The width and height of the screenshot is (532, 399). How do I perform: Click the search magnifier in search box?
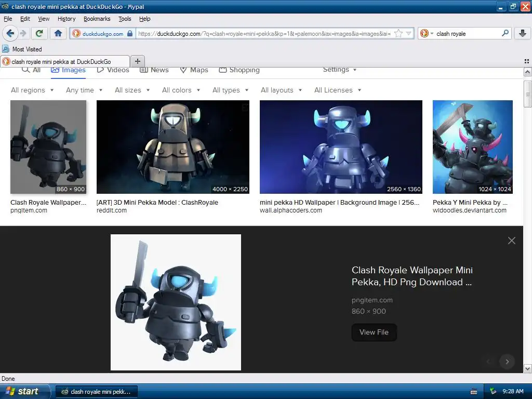coord(505,33)
